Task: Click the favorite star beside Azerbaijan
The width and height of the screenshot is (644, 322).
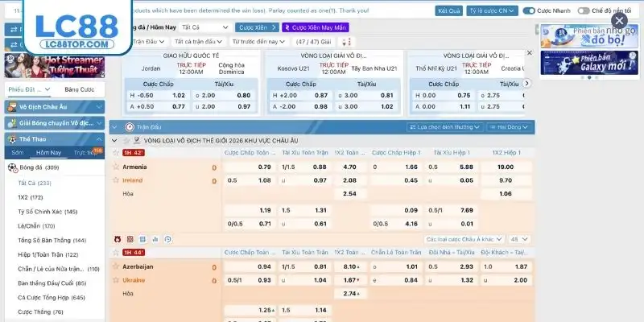Action: tap(116, 266)
